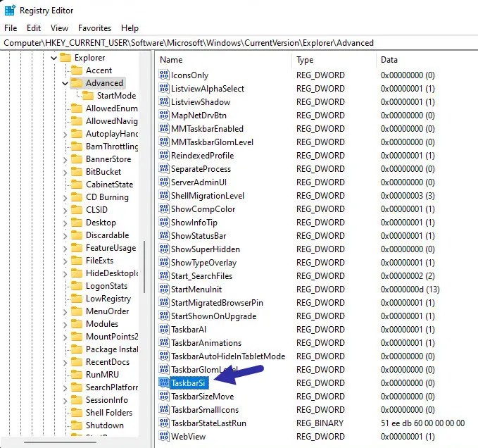Collapse the Explorer tree node
This screenshot has height=448, width=478.
[54, 58]
